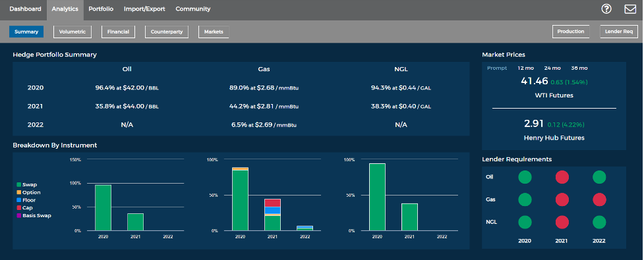
Task: Click the green Swap legend swatch
Action: pyautogui.click(x=18, y=184)
